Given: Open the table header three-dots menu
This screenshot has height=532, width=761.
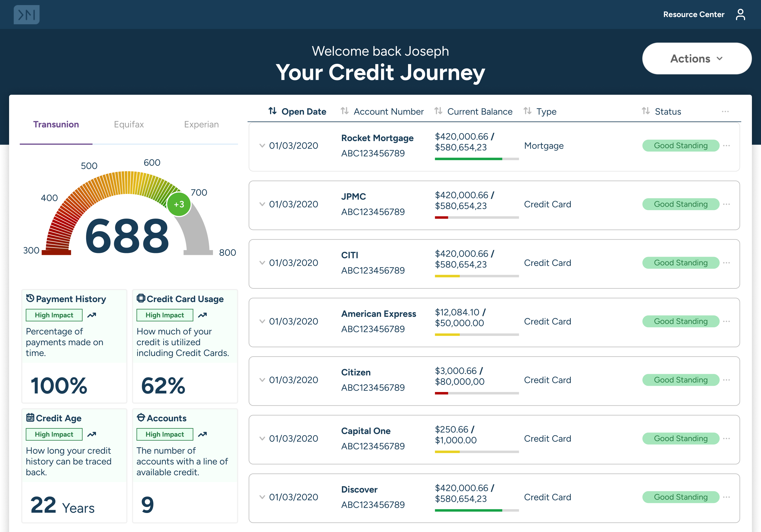Looking at the screenshot, I should pyautogui.click(x=725, y=112).
